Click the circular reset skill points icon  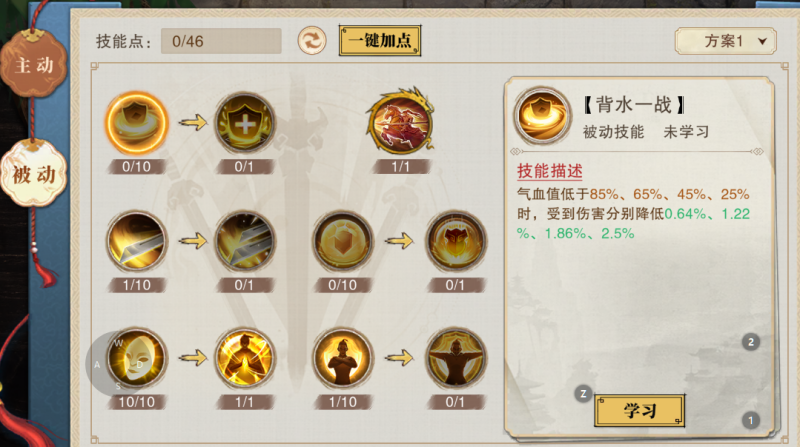tap(312, 40)
